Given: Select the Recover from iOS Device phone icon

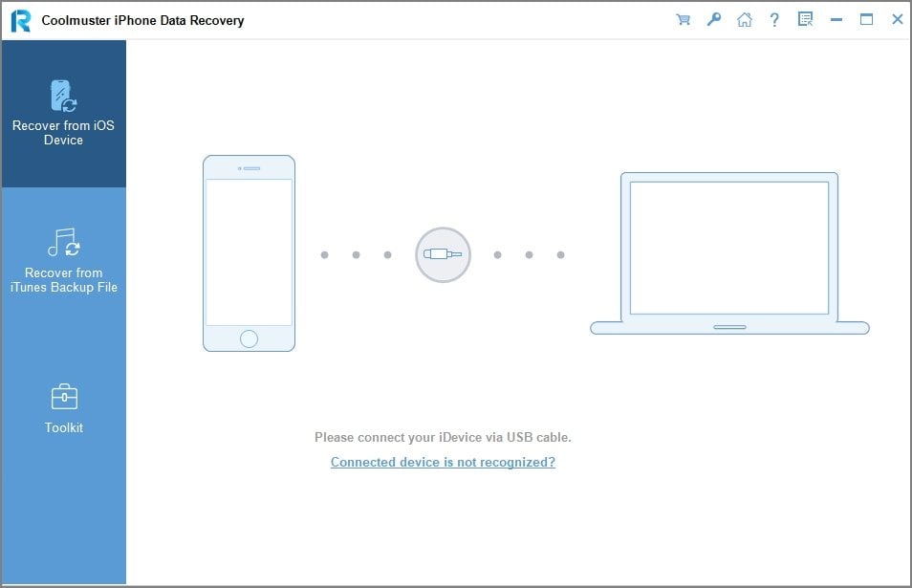Looking at the screenshot, I should (63, 95).
